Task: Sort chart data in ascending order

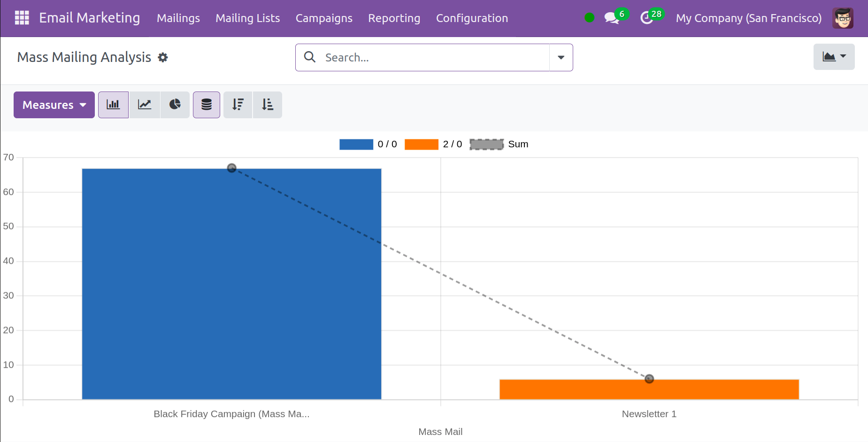Action: (x=268, y=105)
